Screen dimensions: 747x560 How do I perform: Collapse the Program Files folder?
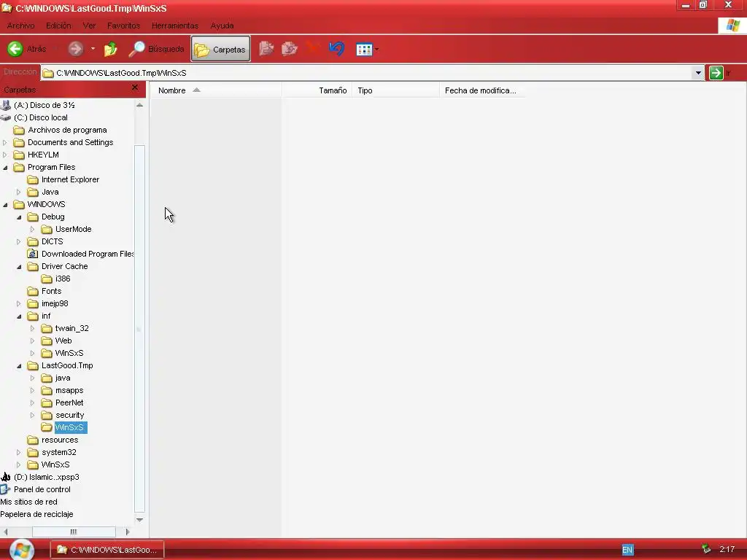[x=5, y=167]
